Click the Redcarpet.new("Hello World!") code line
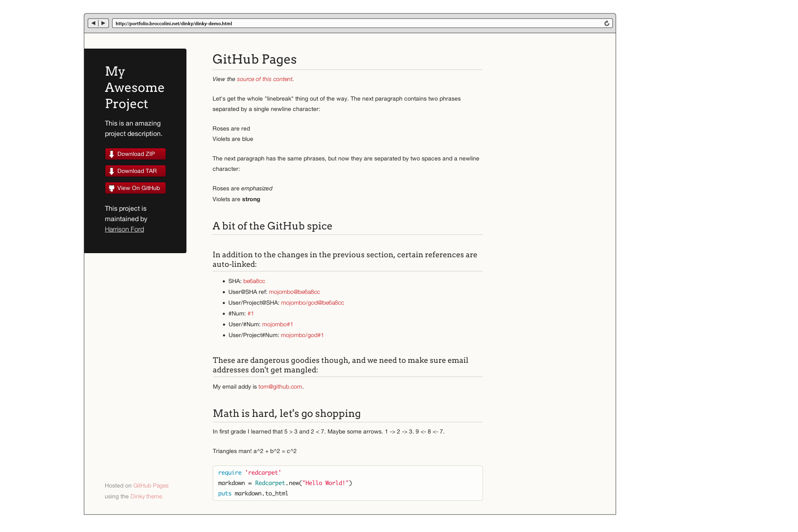The image size is (798, 532). tap(285, 483)
